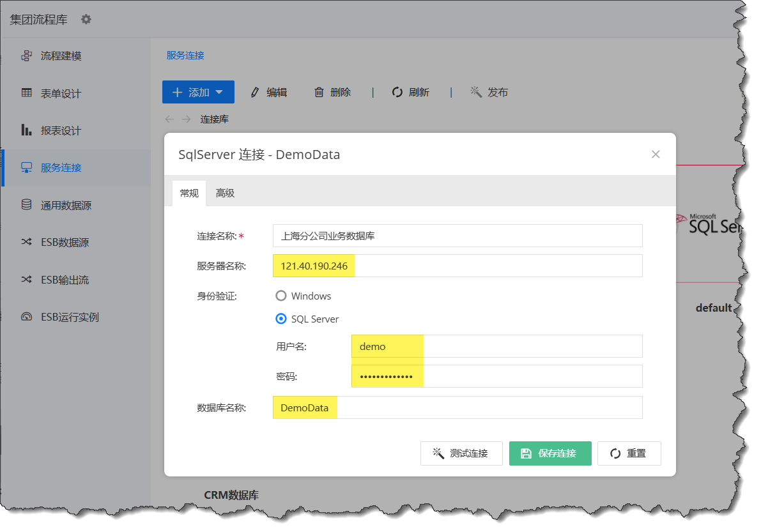This screenshot has height=532, width=761.
Task: Switch to the 高级 tab
Action: [x=225, y=193]
